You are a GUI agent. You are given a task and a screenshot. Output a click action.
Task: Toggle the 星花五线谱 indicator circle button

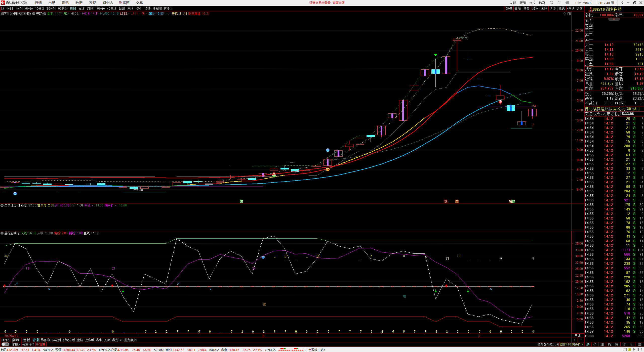2,233
